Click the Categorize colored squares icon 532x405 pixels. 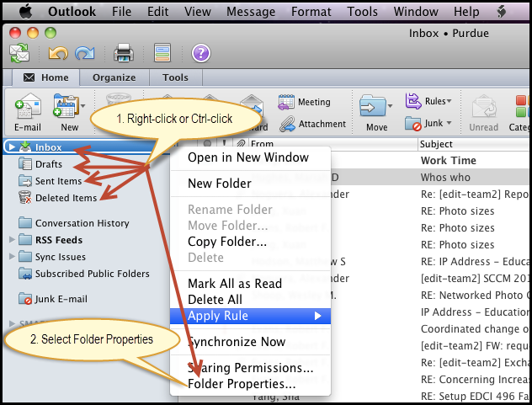[524, 106]
